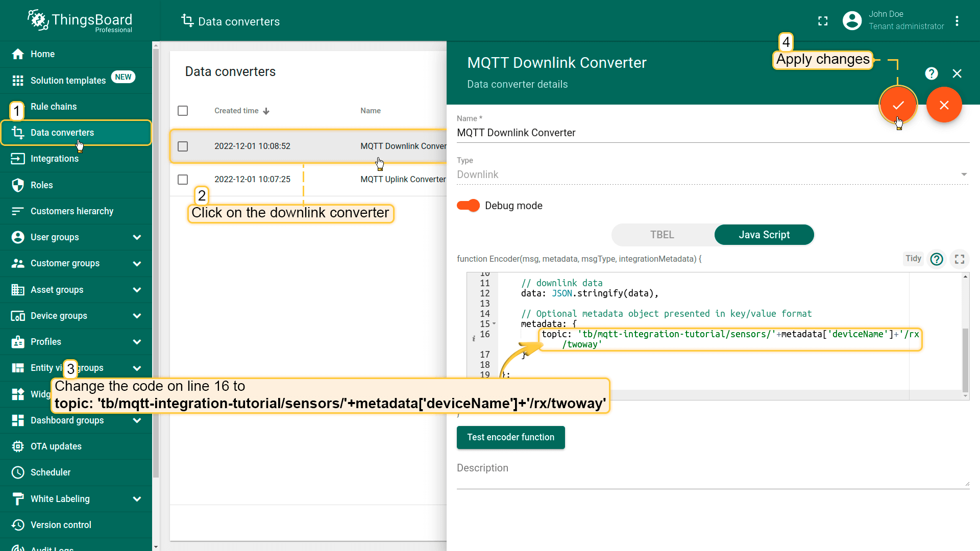Click the code editor vertical scrollbar

tap(965, 360)
